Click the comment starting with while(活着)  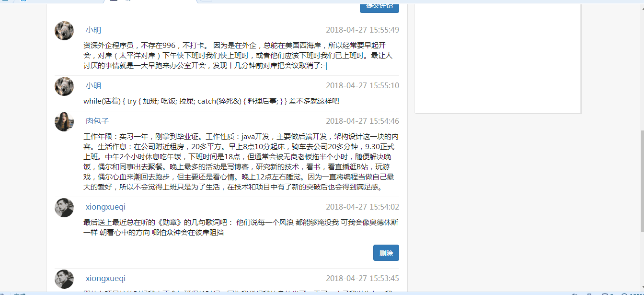[211, 101]
